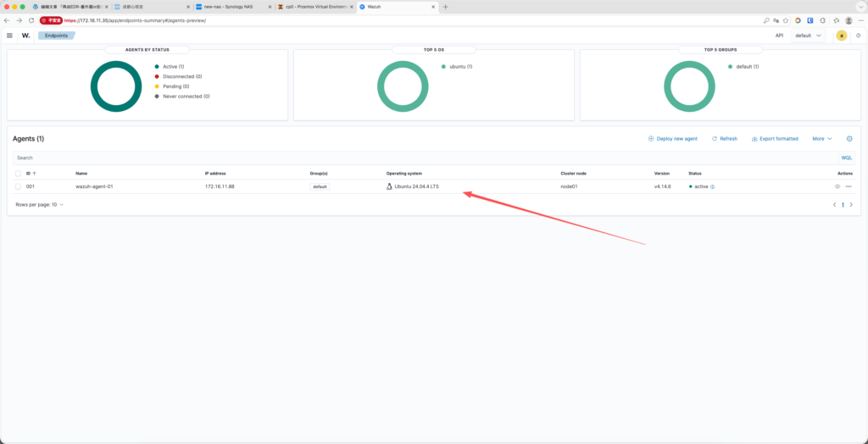The height and width of the screenshot is (444, 868).
Task: Open the browser three-dot menu
Action: 861,20
